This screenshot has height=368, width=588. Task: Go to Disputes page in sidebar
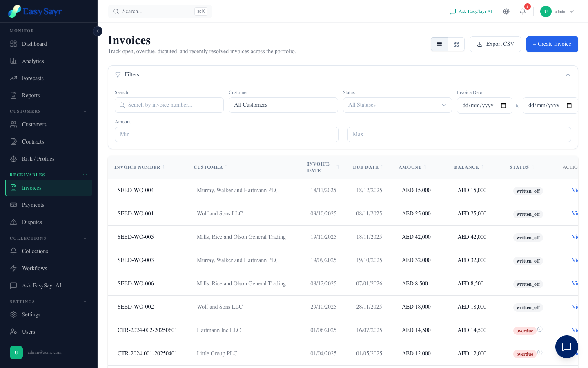click(32, 222)
